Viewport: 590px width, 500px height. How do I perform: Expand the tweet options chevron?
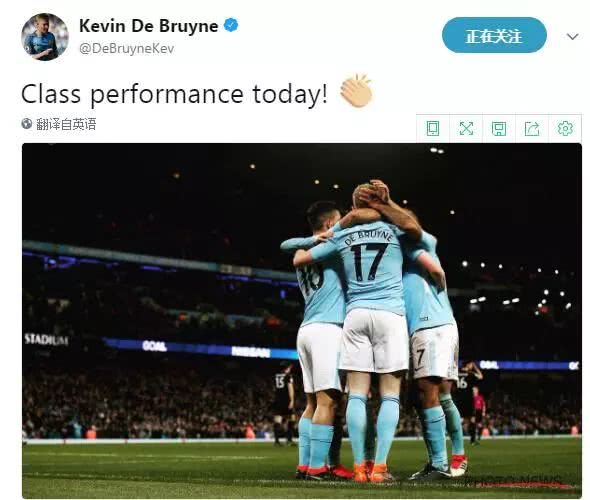click(x=572, y=36)
